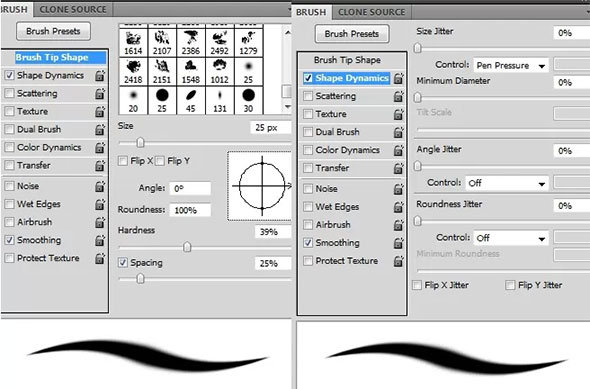The height and width of the screenshot is (389, 590).
Task: Open Control dropdown under Angle Jitter
Action: click(506, 183)
